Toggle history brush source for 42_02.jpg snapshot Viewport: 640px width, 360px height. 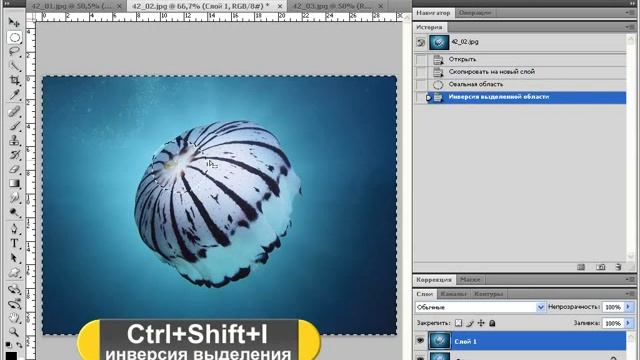[x=421, y=42]
